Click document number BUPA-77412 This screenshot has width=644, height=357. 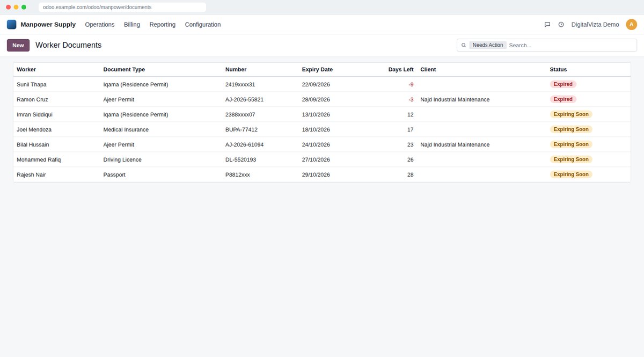click(241, 129)
